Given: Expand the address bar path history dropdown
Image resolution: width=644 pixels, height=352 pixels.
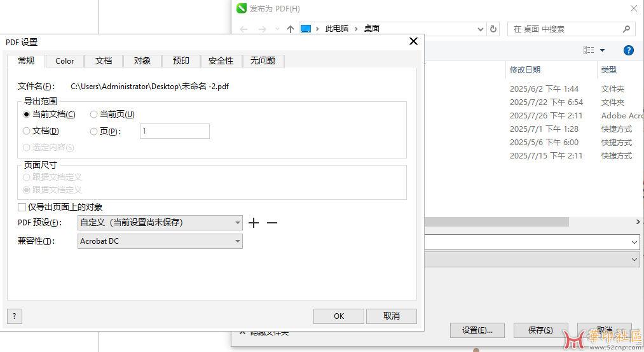Looking at the screenshot, I should 480,29.
